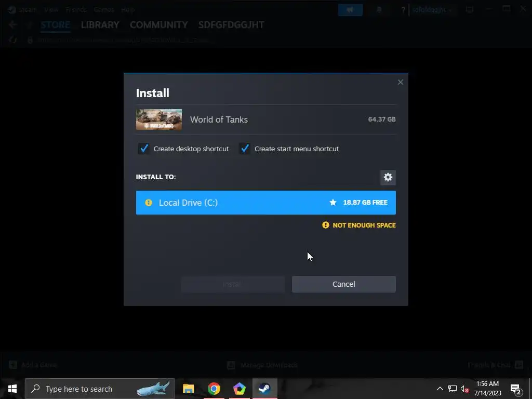
Task: Click the Steam taskbar icon
Action: coord(264,389)
